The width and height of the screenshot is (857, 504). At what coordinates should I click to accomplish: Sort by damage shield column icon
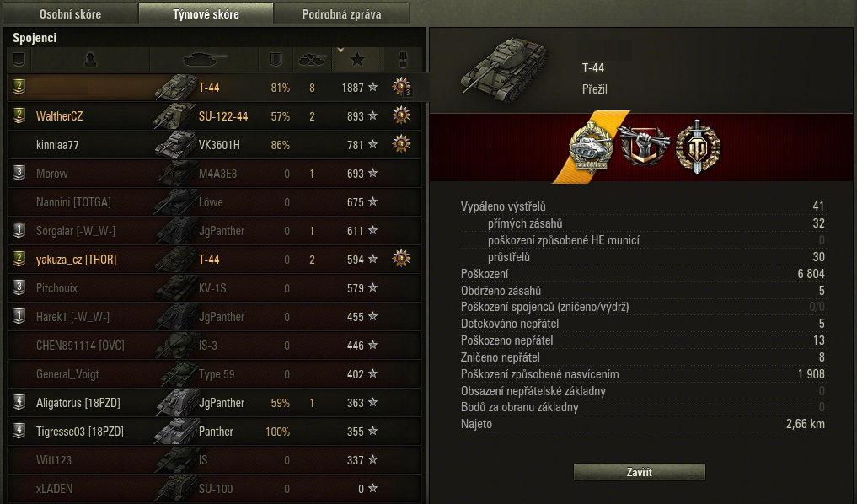coord(276,60)
